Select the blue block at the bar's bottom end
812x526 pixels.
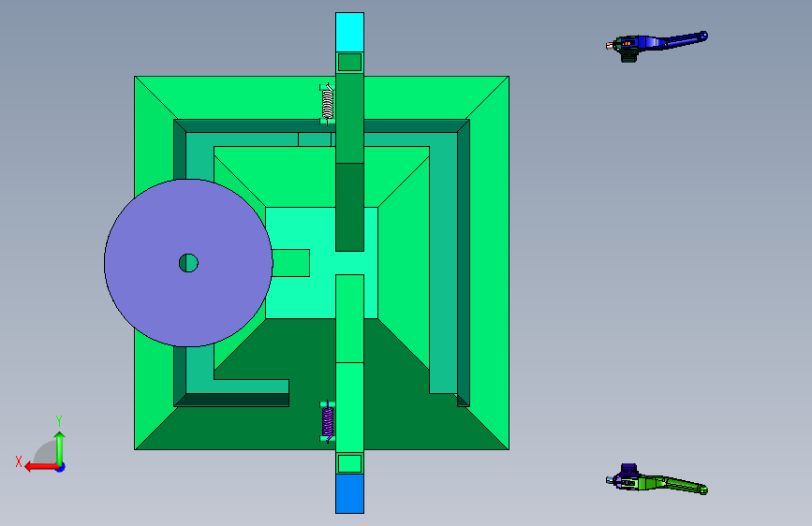click(x=349, y=494)
